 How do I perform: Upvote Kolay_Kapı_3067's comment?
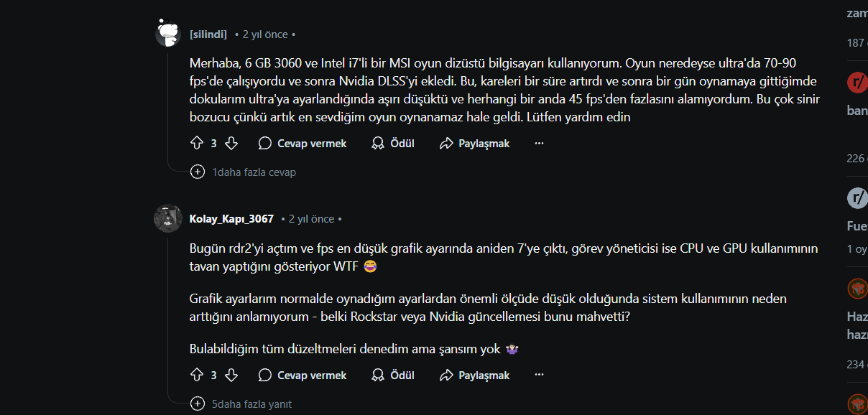tap(197, 375)
